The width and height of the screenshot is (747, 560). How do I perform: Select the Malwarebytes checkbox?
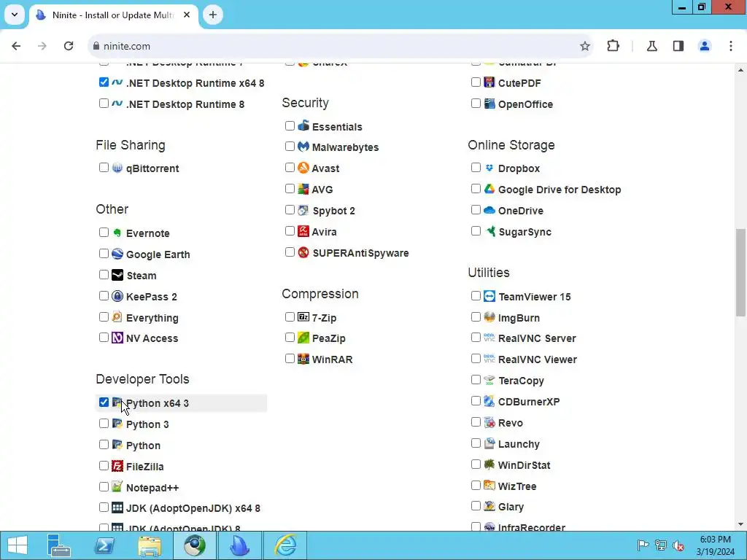coord(290,146)
